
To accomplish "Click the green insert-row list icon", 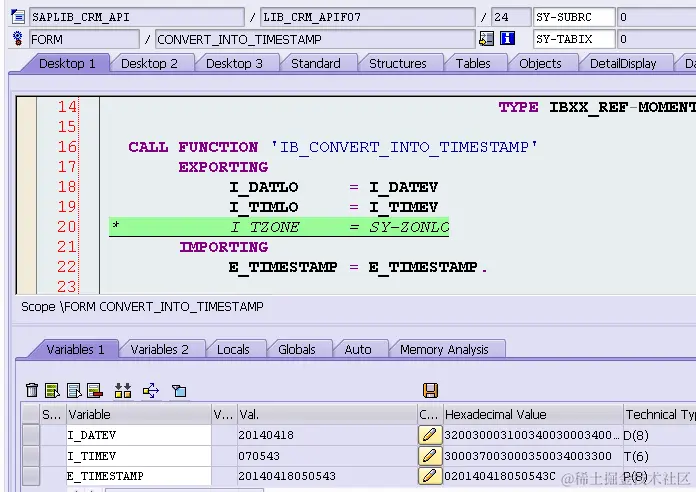I will click(52, 390).
